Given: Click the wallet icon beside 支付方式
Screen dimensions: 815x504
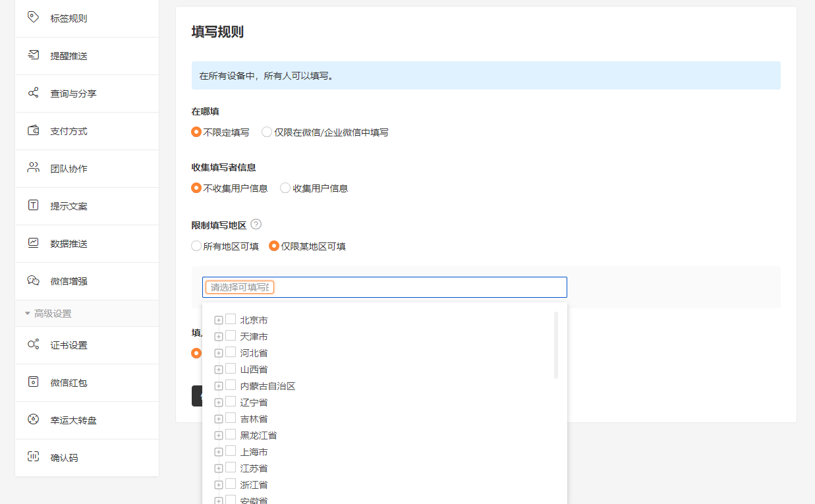Looking at the screenshot, I should coord(33,130).
